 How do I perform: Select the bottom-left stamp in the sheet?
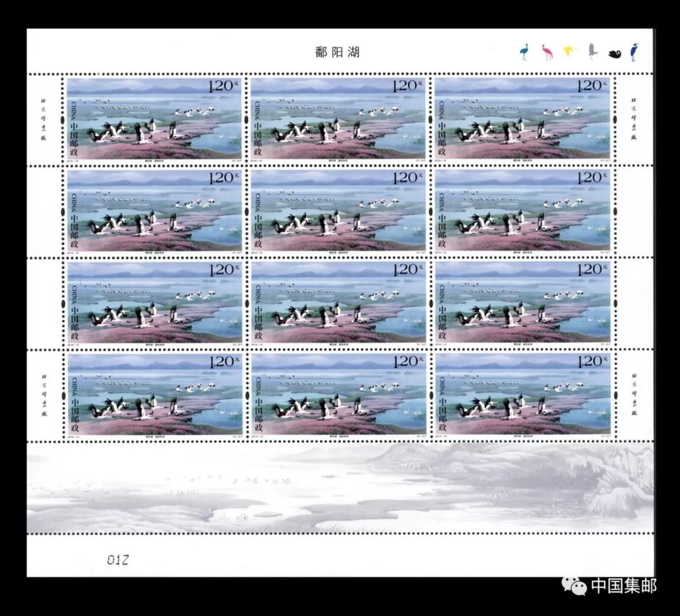click(x=154, y=395)
